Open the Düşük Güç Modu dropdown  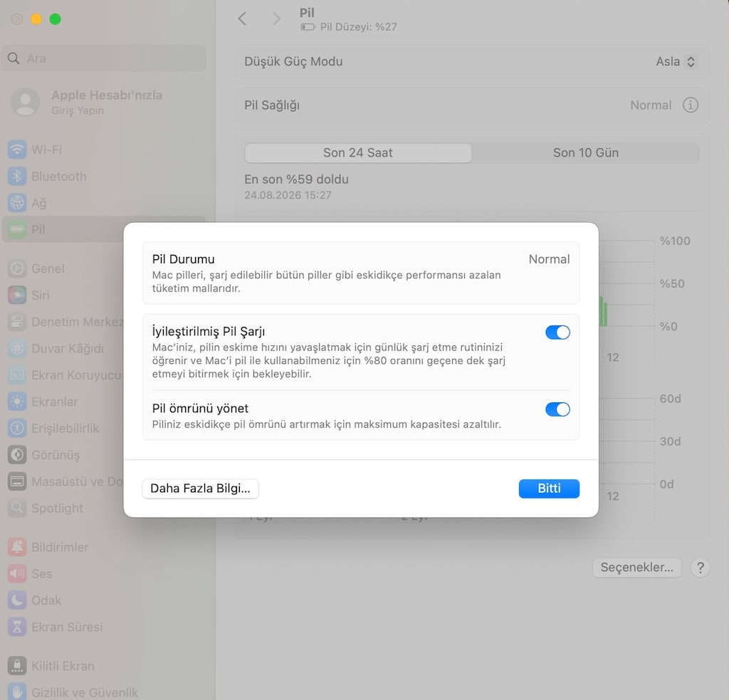tap(676, 61)
